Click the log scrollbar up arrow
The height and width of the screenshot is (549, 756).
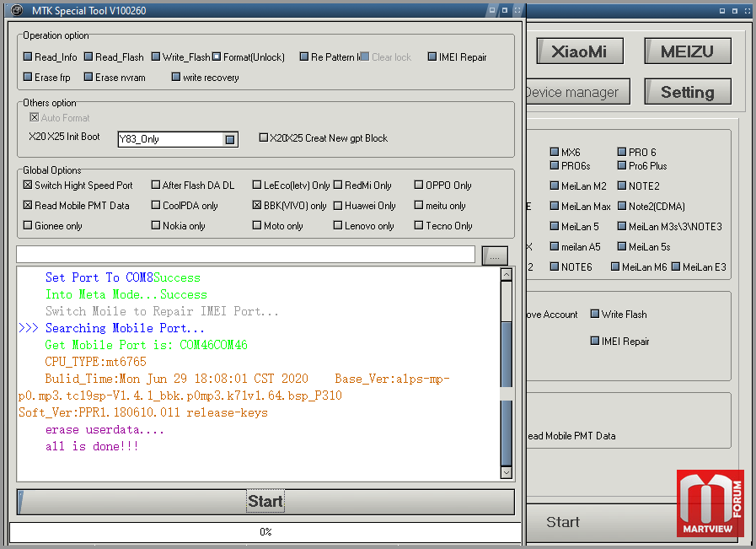point(507,275)
